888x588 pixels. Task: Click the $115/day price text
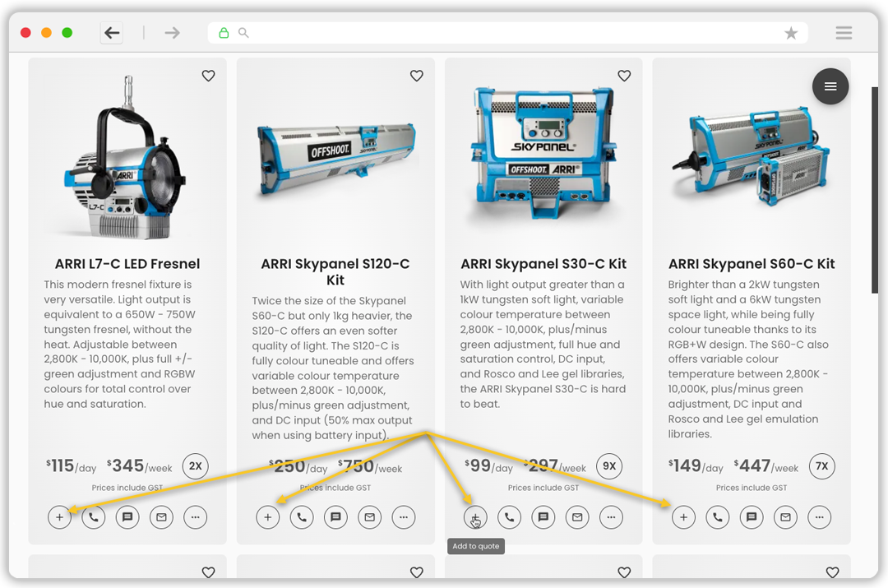72,467
